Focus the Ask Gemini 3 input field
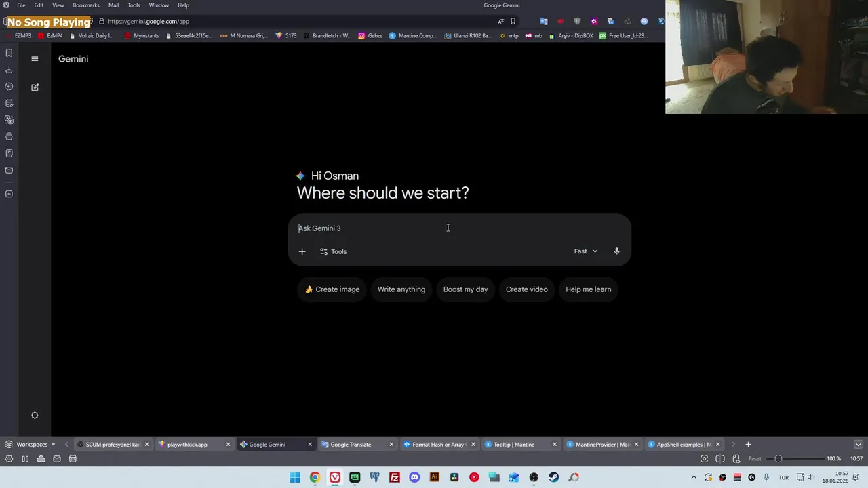The image size is (868, 488). coord(460,228)
